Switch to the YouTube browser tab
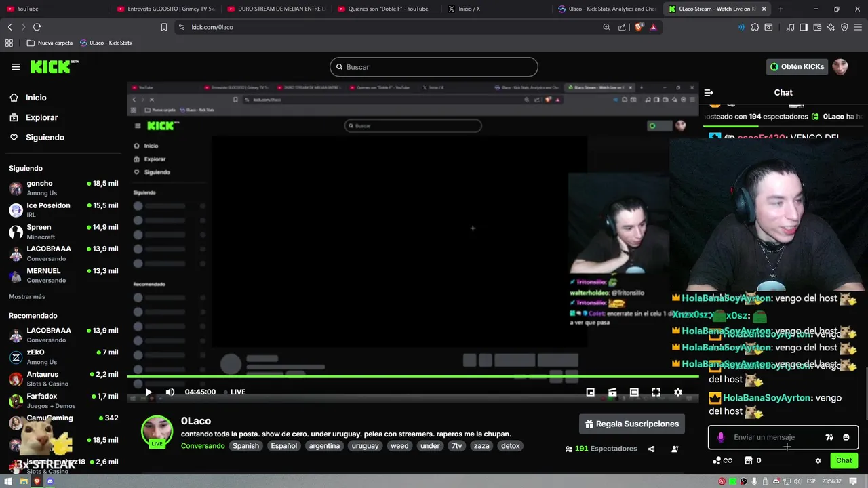Image resolution: width=868 pixels, height=488 pixels. tap(54, 9)
